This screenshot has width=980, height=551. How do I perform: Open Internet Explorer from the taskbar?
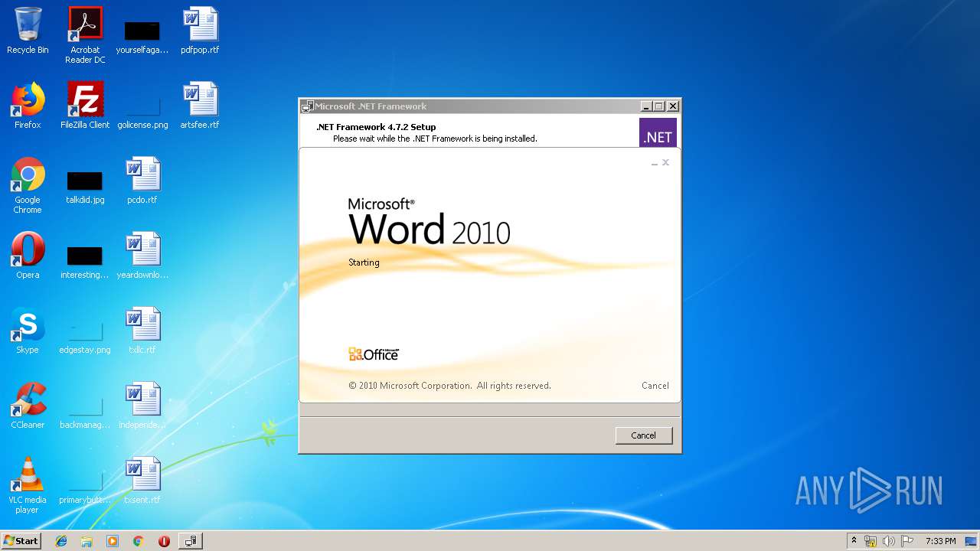[61, 541]
